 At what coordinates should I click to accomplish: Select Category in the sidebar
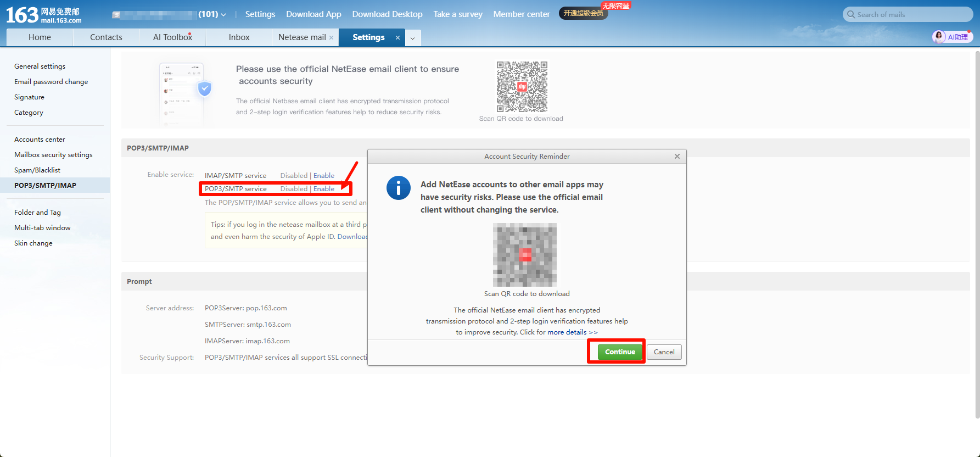pos(29,113)
